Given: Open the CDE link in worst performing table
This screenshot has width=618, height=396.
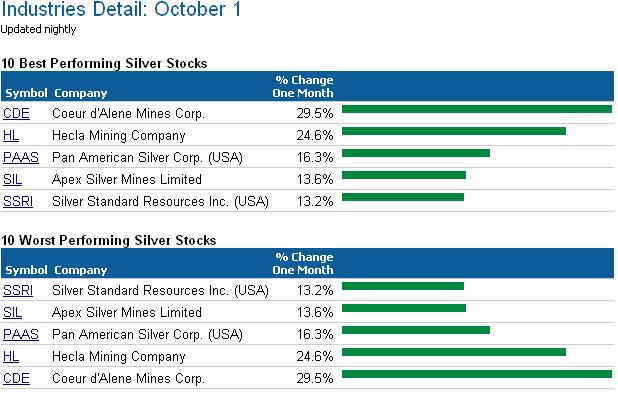Looking at the screenshot, I should 16,379.
